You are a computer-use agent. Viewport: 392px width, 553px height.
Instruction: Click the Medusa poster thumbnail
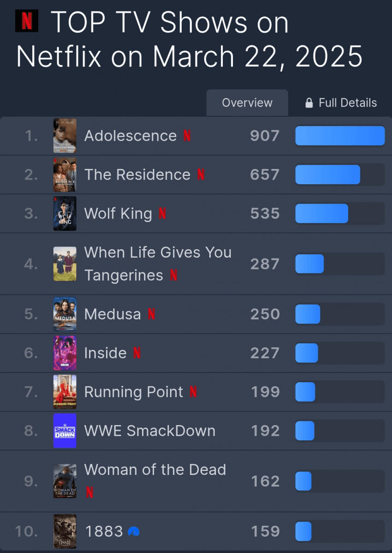click(x=65, y=314)
